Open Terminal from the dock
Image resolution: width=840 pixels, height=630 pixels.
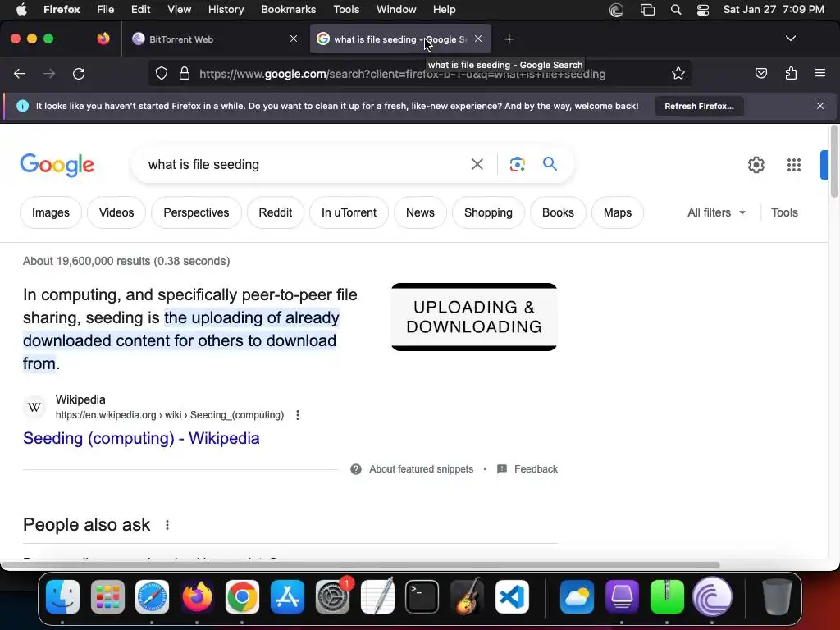pyautogui.click(x=422, y=597)
